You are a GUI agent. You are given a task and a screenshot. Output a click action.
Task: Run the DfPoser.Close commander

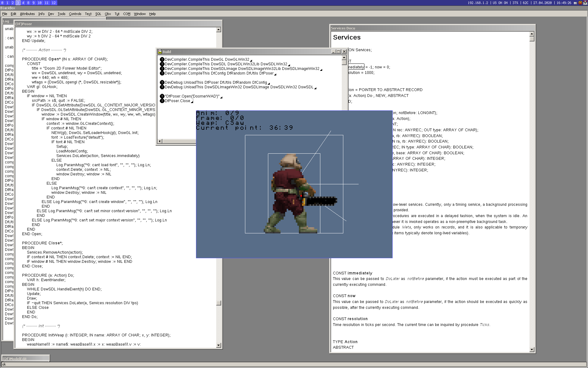pos(162,101)
